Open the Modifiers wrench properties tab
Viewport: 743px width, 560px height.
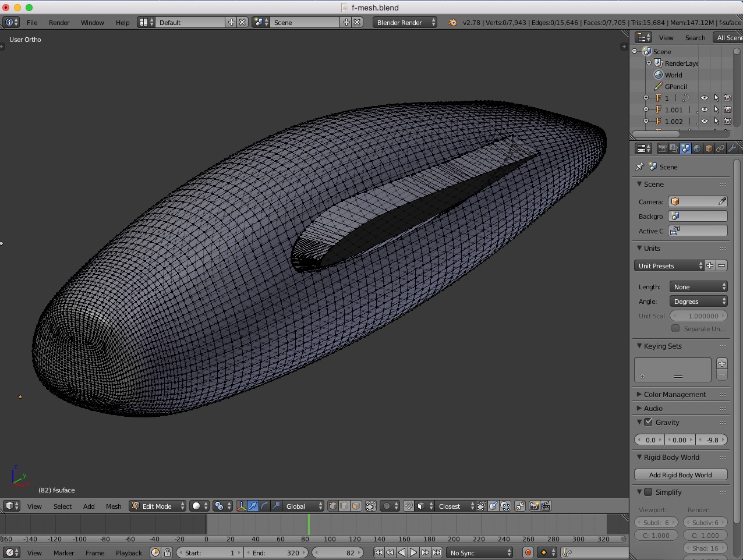pyautogui.click(x=732, y=149)
